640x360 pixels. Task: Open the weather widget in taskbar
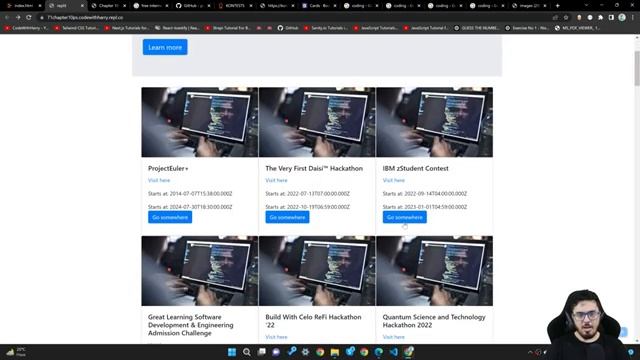click(x=16, y=352)
